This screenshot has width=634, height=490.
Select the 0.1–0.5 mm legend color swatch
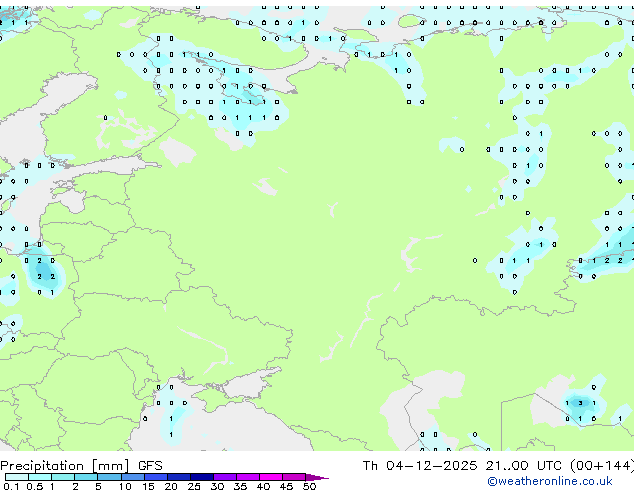tap(17, 477)
